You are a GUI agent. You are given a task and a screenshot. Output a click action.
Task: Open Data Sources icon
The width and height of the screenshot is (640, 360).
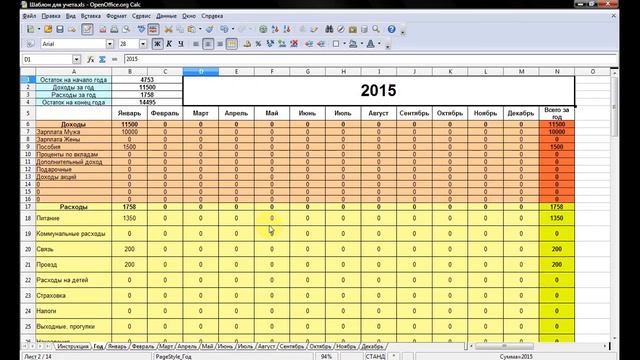pos(364,29)
